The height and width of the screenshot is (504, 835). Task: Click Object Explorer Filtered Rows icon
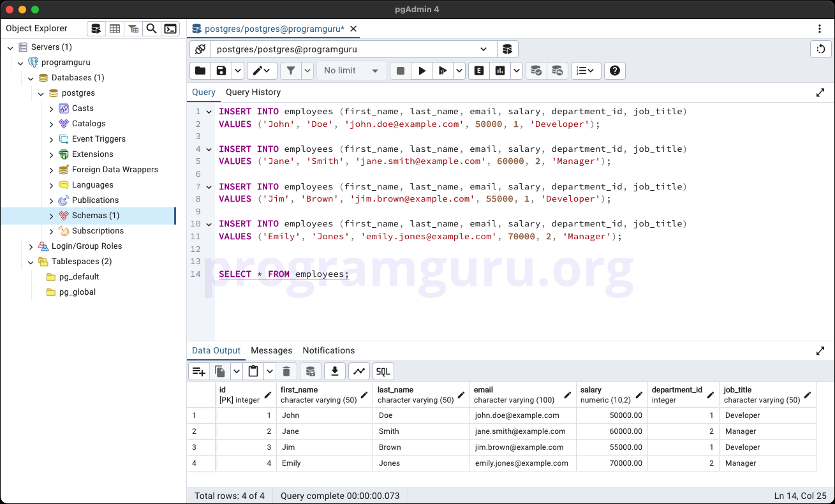133,29
